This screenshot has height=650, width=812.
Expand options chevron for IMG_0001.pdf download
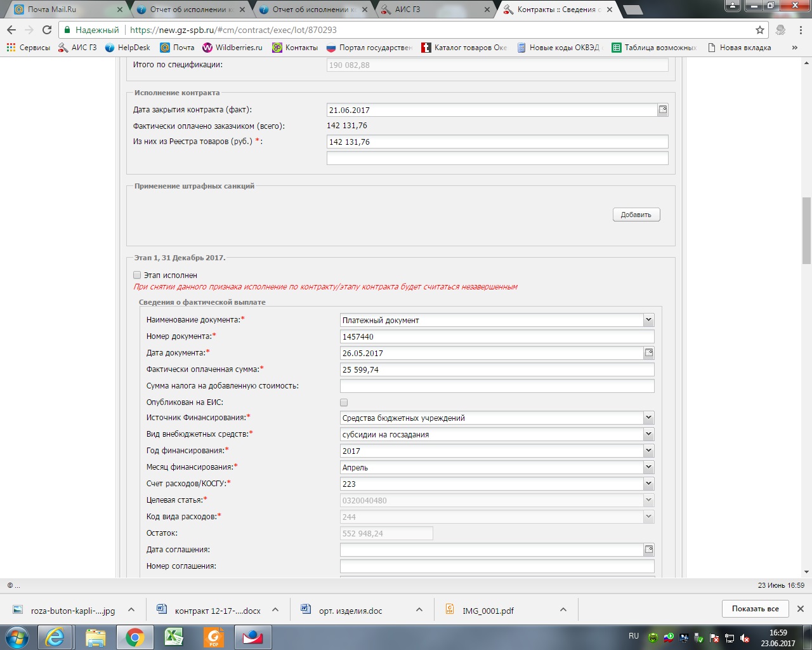tap(563, 609)
